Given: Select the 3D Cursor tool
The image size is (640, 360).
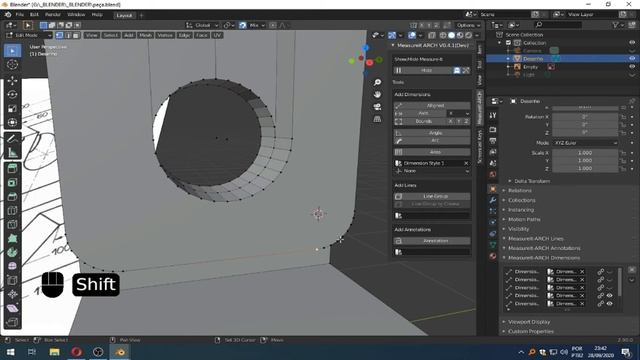Looking at the screenshot, I should tap(12, 64).
